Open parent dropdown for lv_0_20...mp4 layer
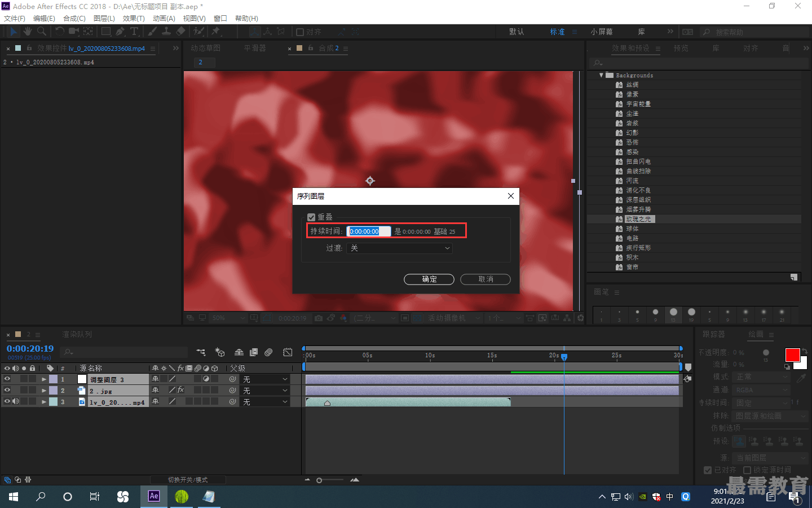 point(265,402)
